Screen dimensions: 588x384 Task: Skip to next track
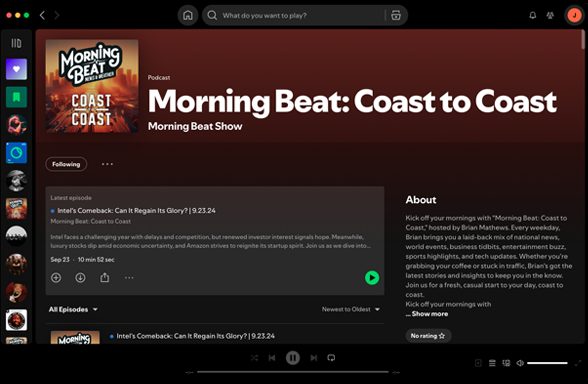tap(314, 358)
